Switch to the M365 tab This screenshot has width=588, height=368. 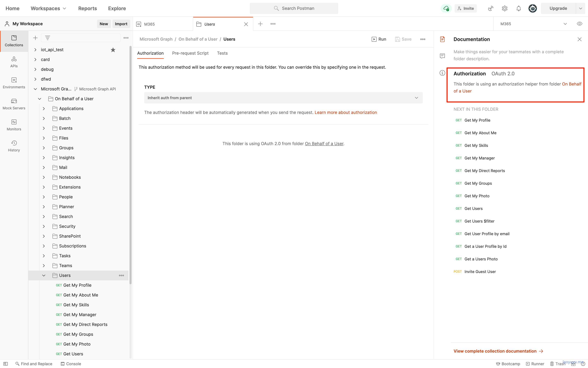click(163, 24)
